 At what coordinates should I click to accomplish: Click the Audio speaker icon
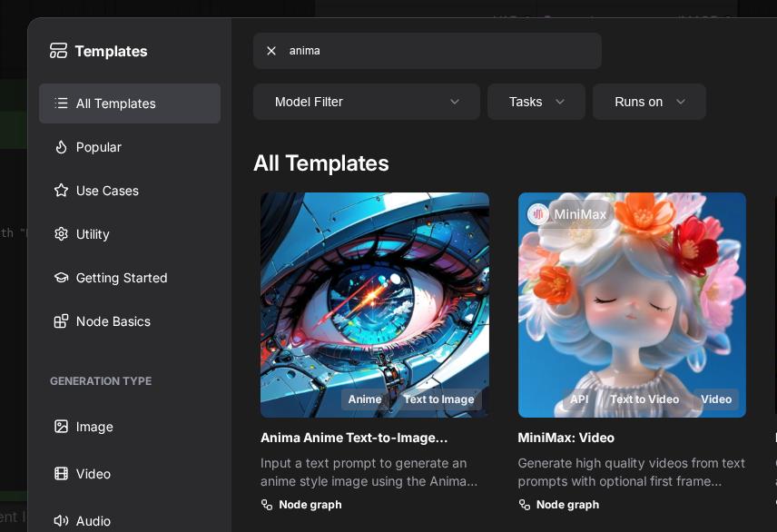pyautogui.click(x=61, y=520)
